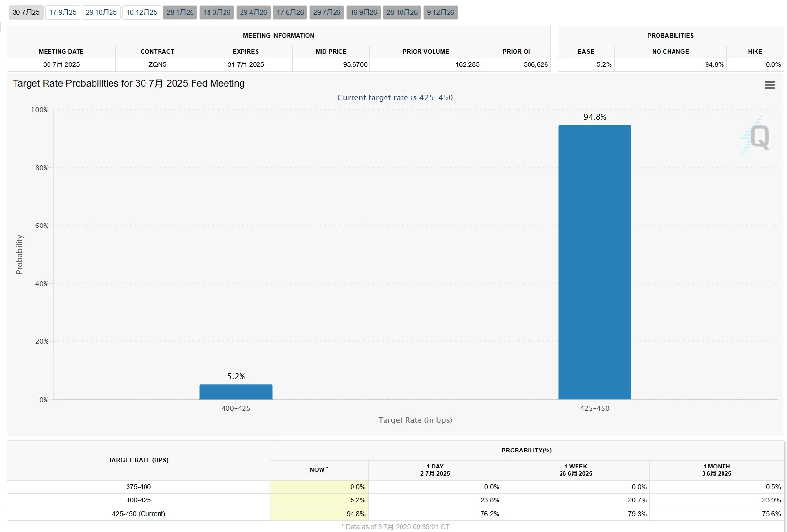The height and width of the screenshot is (532, 787).
Task: Click the 1 WEEK column header
Action: click(576, 470)
